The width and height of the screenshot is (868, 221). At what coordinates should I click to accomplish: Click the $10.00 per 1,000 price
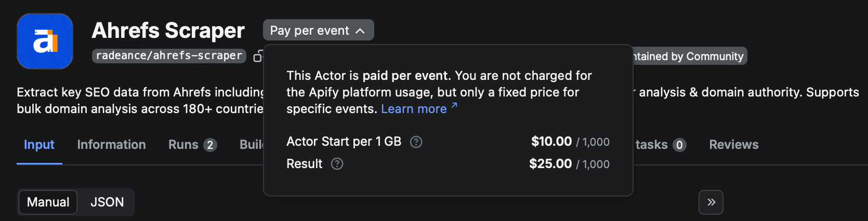pyautogui.click(x=570, y=142)
